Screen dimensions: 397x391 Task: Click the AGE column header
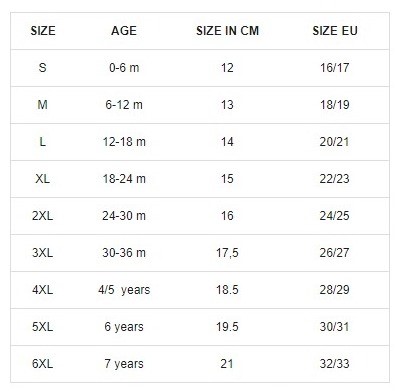click(124, 31)
